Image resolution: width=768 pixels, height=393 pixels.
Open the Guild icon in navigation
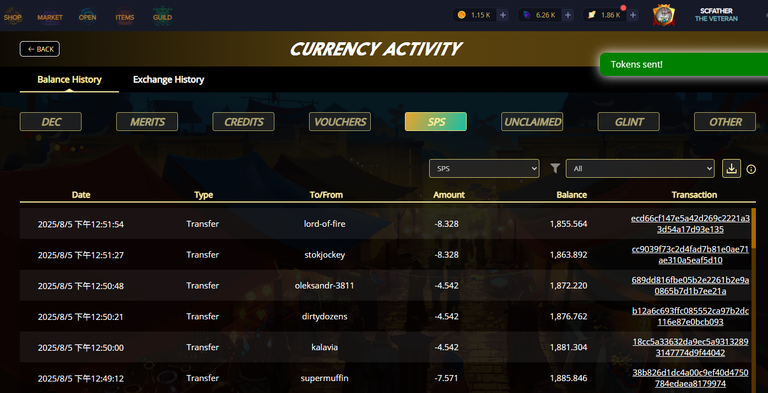click(x=162, y=17)
